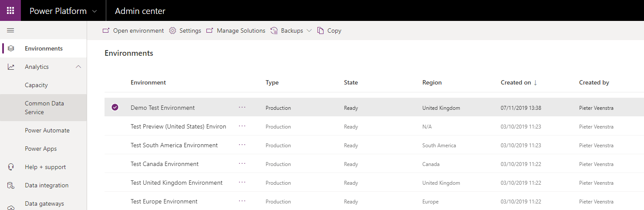Collapse the Analytics section chevron
Viewport: 644px width, 210px height.
(78, 67)
